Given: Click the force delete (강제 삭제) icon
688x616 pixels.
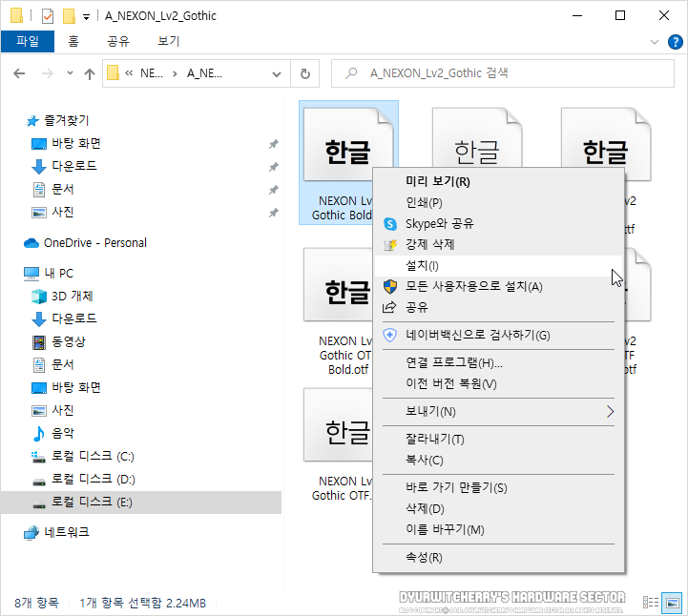Looking at the screenshot, I should point(390,245).
